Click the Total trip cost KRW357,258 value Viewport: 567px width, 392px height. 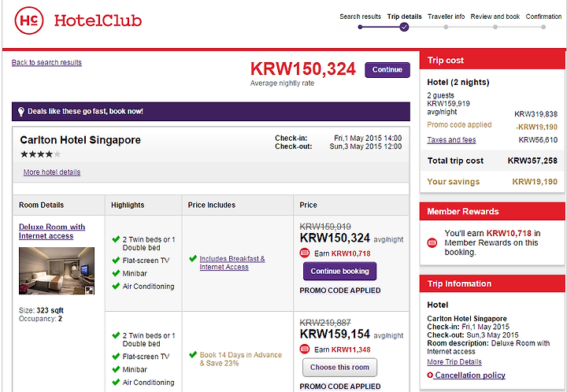(x=532, y=161)
